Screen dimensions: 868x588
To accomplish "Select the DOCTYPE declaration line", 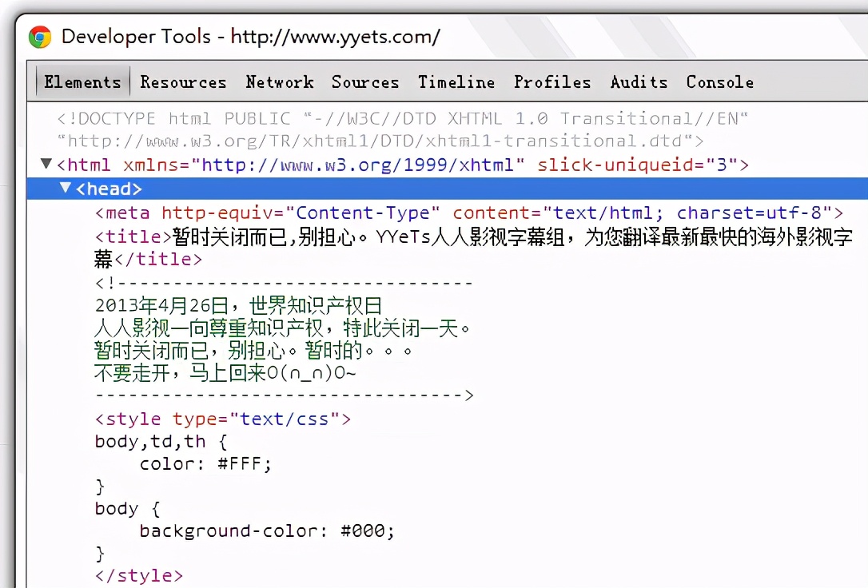I will point(403,118).
